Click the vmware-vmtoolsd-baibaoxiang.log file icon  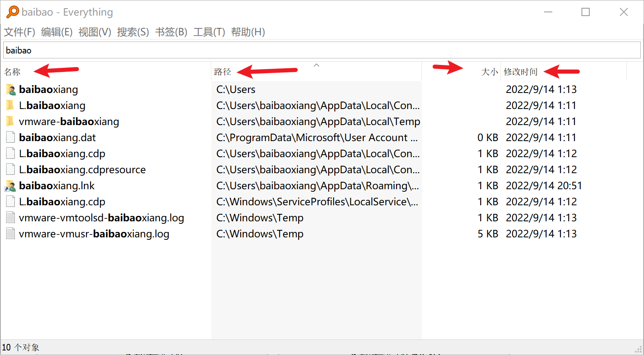pyautogui.click(x=11, y=218)
